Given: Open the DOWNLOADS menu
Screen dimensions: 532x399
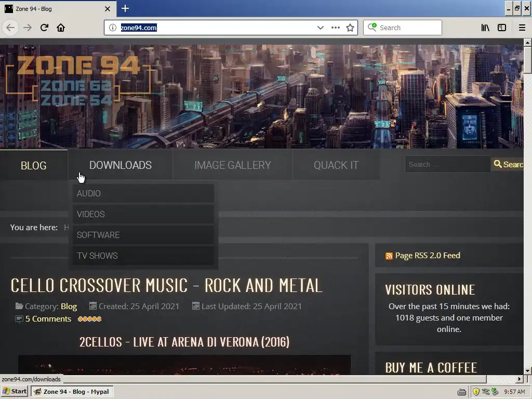Looking at the screenshot, I should point(120,165).
